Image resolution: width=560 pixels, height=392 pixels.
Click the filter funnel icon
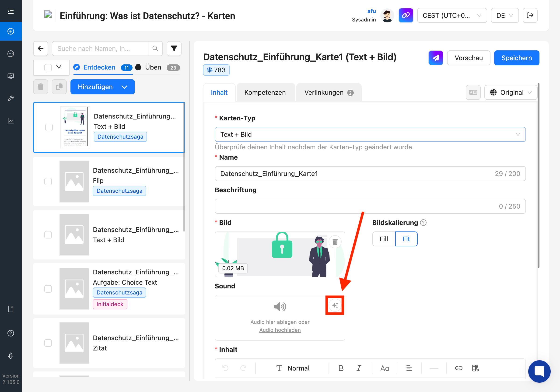click(x=174, y=49)
